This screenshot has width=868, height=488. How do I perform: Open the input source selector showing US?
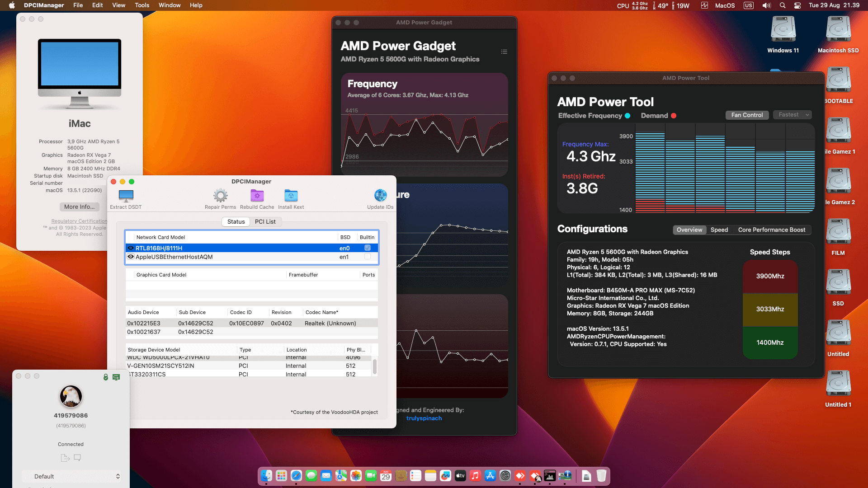[x=748, y=5]
